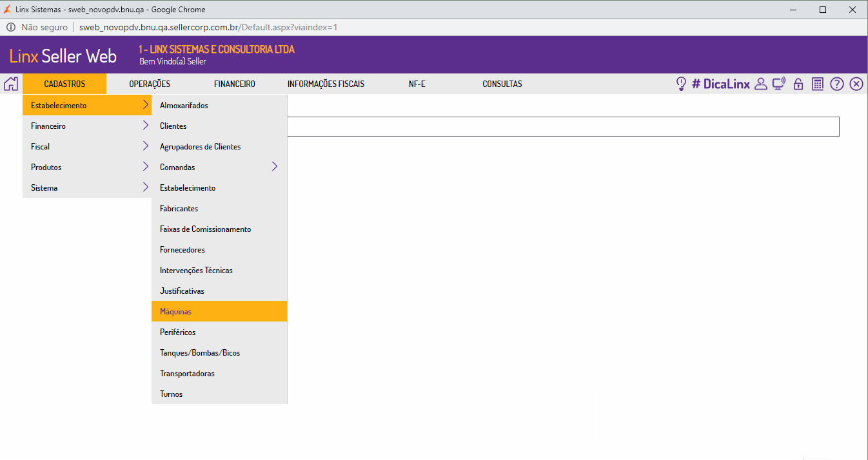Screen dimensions: 868x460
Task: Click the Bem Vindo(a) Seller text
Action: (x=173, y=62)
